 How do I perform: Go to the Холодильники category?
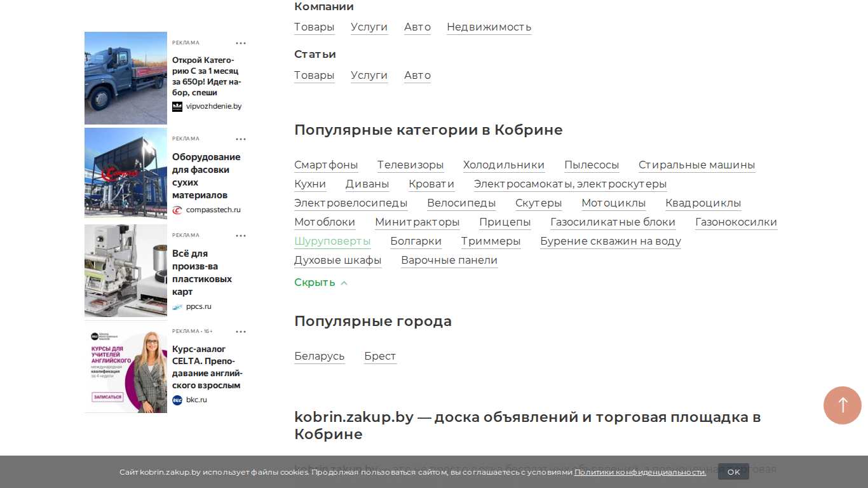point(504,165)
